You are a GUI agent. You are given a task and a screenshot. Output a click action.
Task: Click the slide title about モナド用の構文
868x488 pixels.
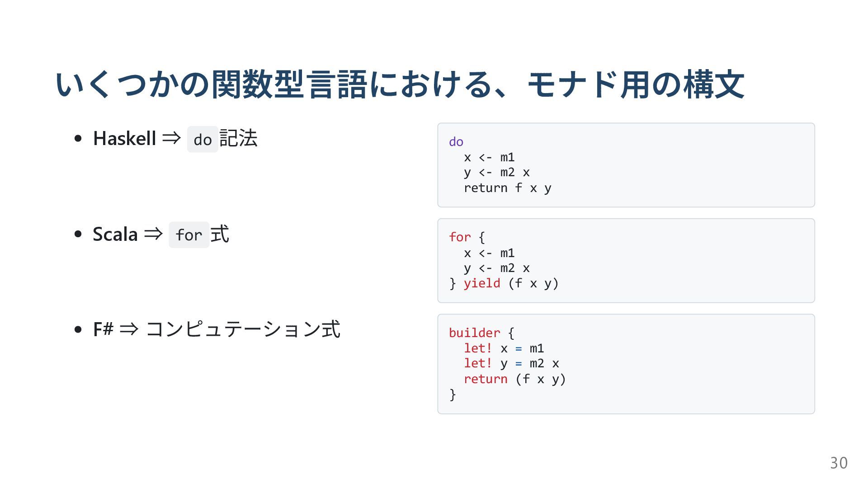click(400, 84)
